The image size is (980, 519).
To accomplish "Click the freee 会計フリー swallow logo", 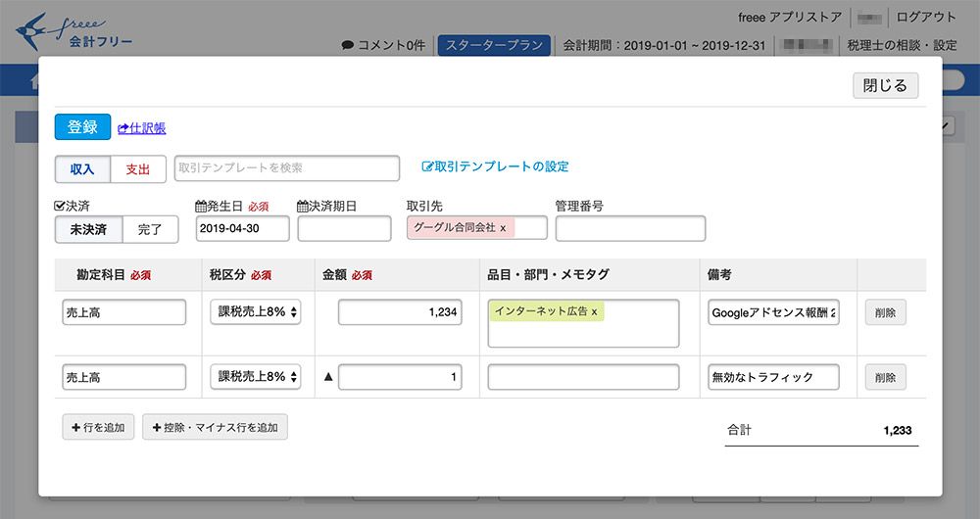I will click(73, 31).
